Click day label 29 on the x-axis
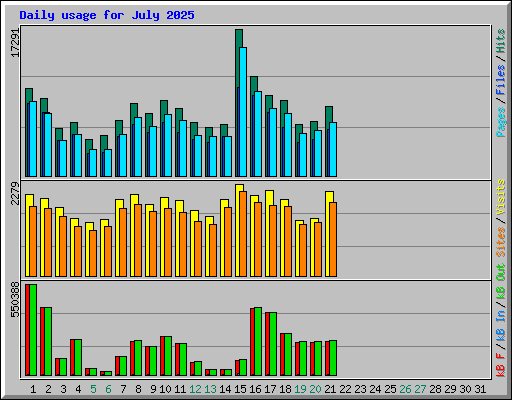This screenshot has width=512, height=400. [450, 389]
